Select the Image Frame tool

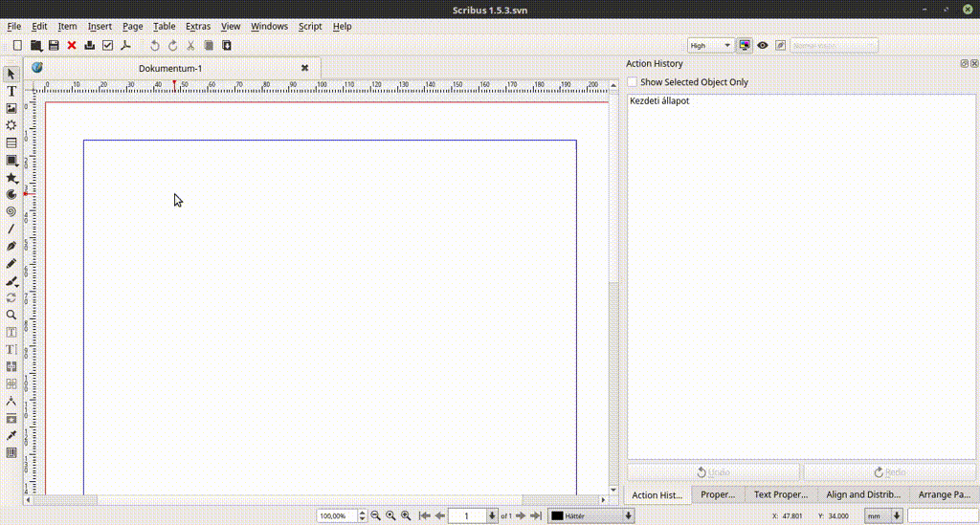tap(11, 108)
